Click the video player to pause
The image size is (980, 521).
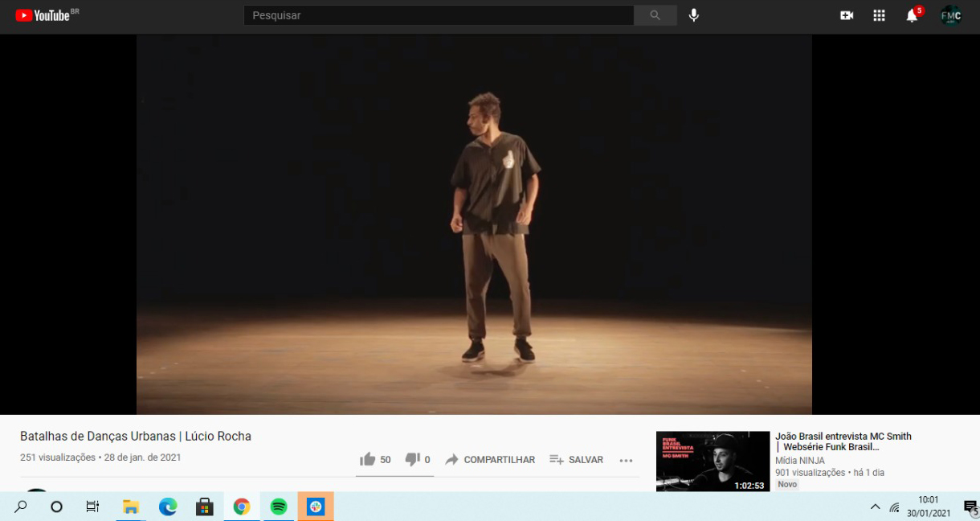pyautogui.click(x=474, y=225)
